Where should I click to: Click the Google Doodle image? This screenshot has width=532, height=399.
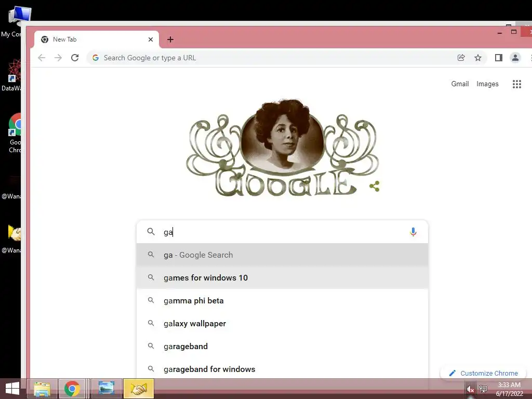pyautogui.click(x=282, y=148)
